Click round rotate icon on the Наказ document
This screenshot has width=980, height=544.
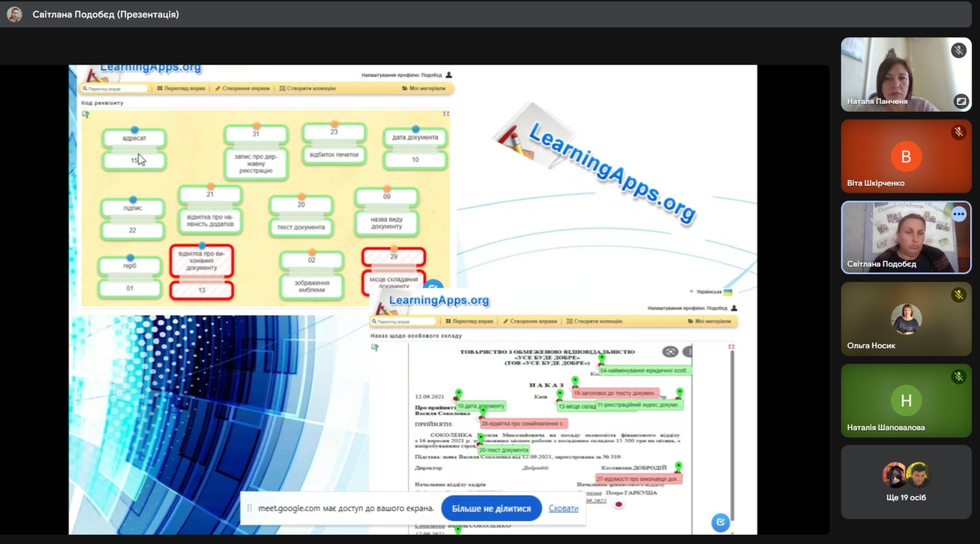[670, 352]
